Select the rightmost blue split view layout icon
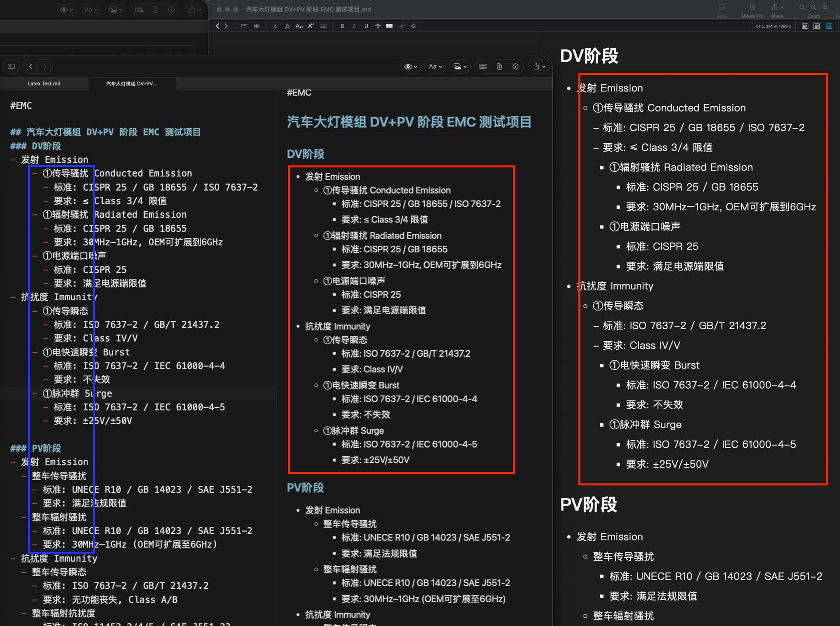840x626 pixels. click(x=829, y=26)
